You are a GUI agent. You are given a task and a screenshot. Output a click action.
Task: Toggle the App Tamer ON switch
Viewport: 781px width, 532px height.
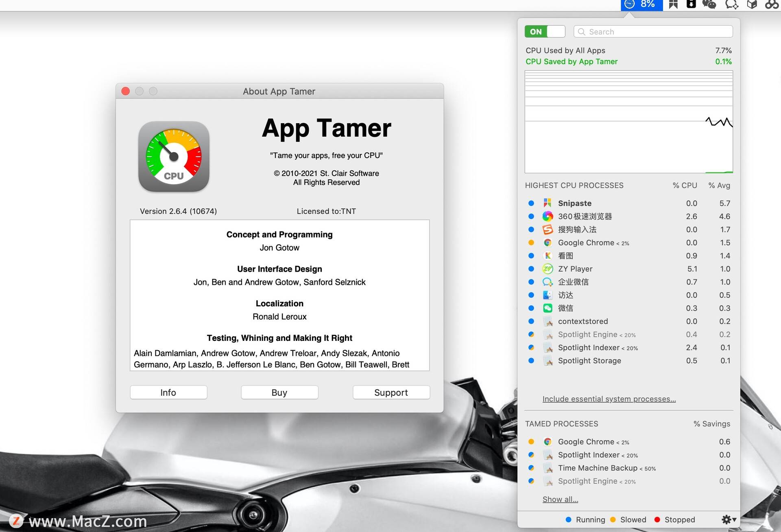click(x=545, y=31)
